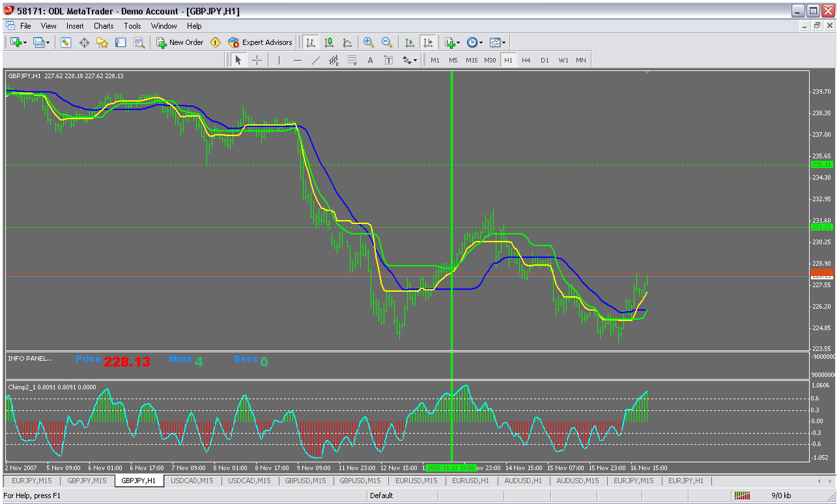This screenshot has width=839, height=504.
Task: Open the Help menu
Action: click(194, 26)
